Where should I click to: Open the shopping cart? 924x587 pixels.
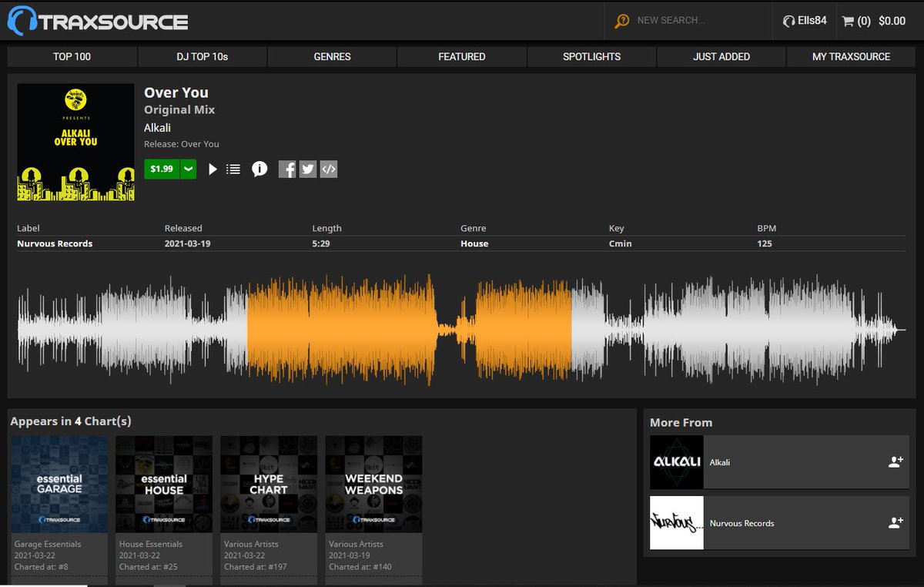tap(856, 21)
